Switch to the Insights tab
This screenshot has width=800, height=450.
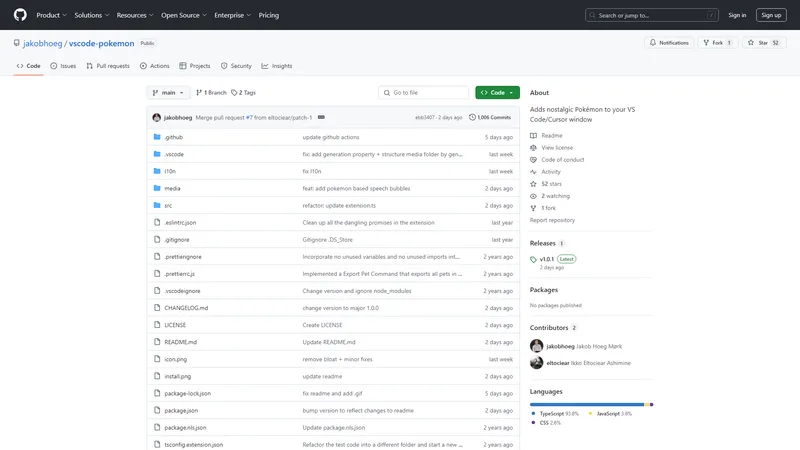click(277, 66)
